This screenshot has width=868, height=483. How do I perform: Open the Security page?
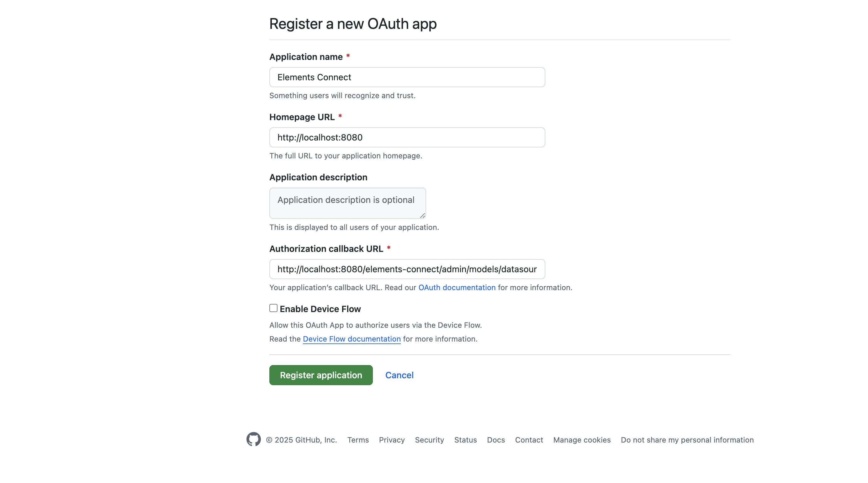(429, 440)
